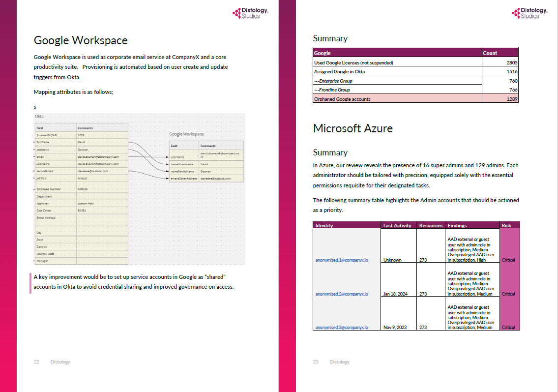The image size is (558, 392).
Task: Click the Summary heading above the Google table
Action: pos(330,38)
